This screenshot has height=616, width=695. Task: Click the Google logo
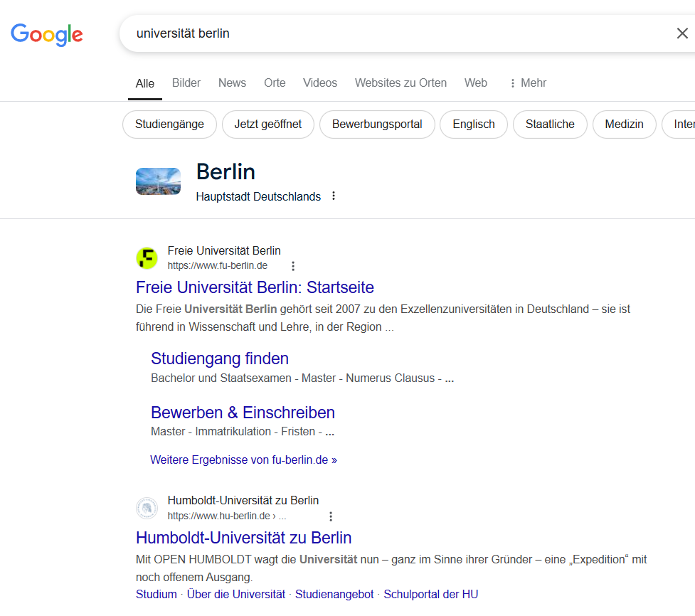[x=47, y=33]
